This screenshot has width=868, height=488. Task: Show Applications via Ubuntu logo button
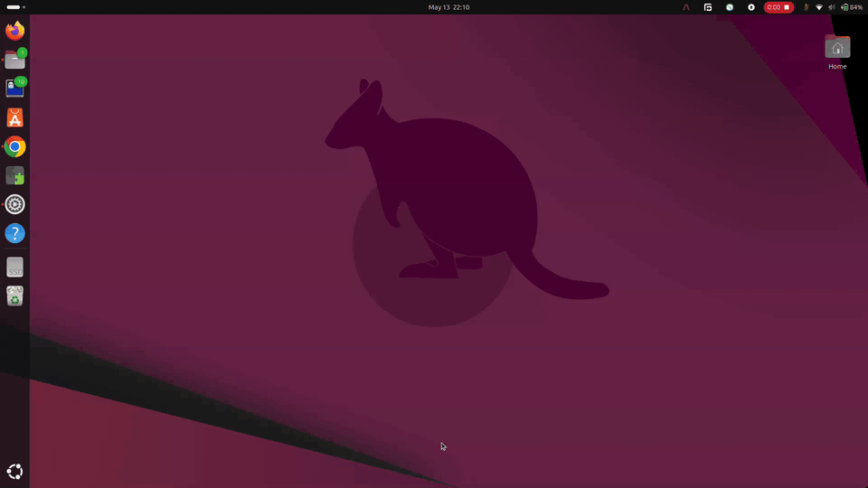point(15,472)
